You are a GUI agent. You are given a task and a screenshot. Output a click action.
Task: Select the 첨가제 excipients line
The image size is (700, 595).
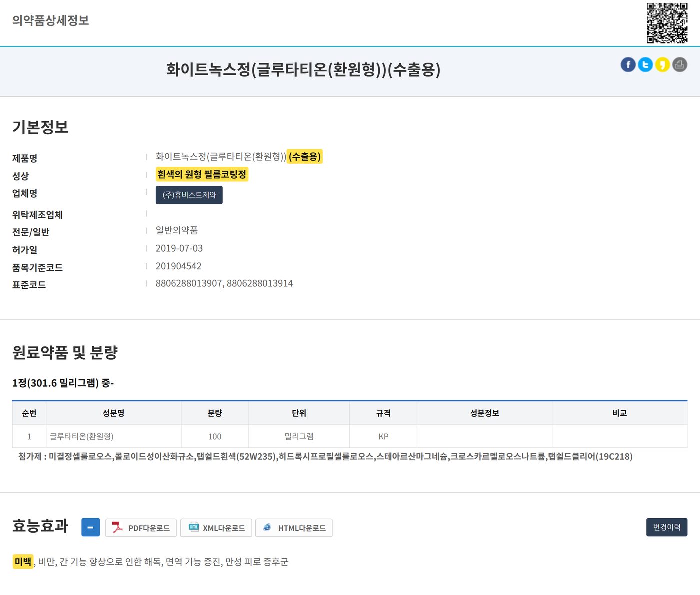[x=325, y=456]
